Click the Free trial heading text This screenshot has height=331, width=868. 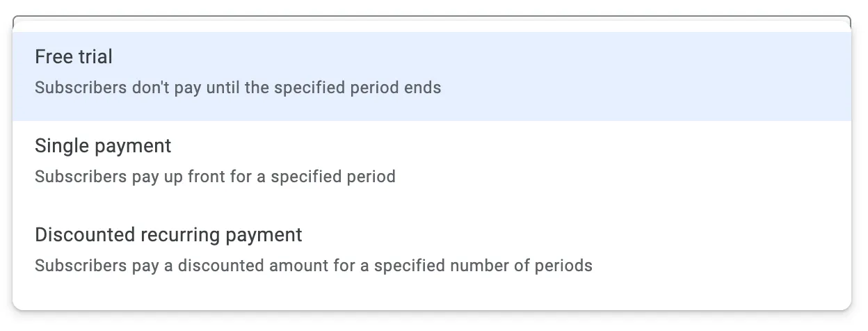[x=74, y=57]
